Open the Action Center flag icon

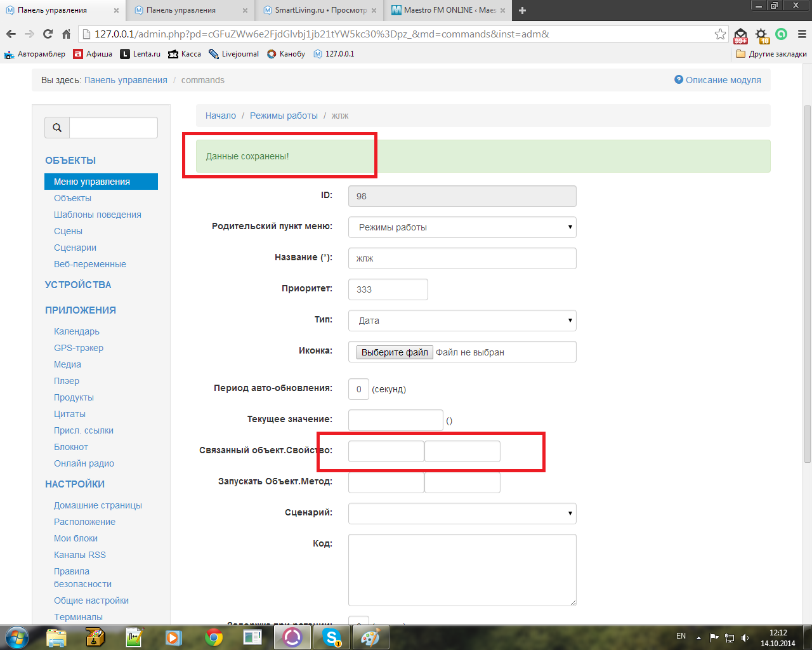point(714,637)
